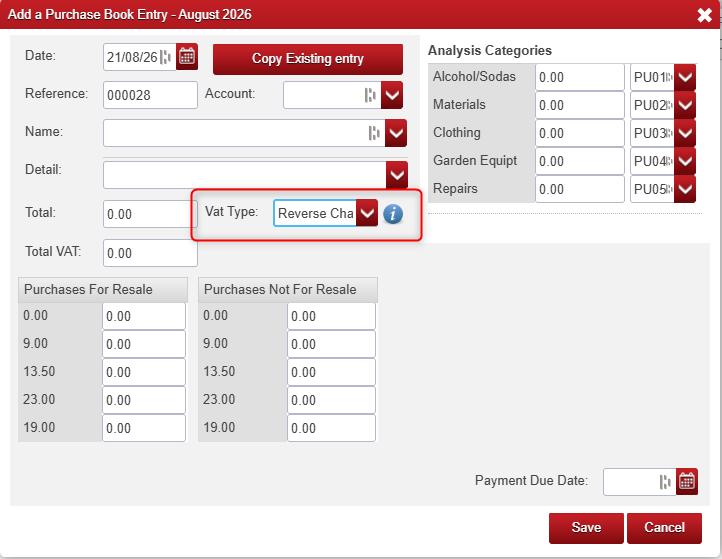
Task: Click into the Detail input field
Action: (x=245, y=175)
